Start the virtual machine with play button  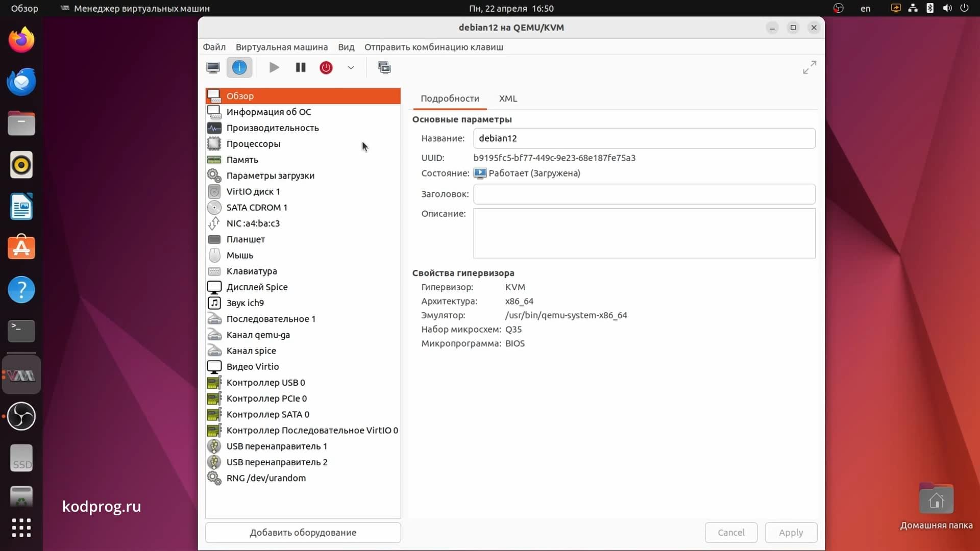(x=274, y=67)
